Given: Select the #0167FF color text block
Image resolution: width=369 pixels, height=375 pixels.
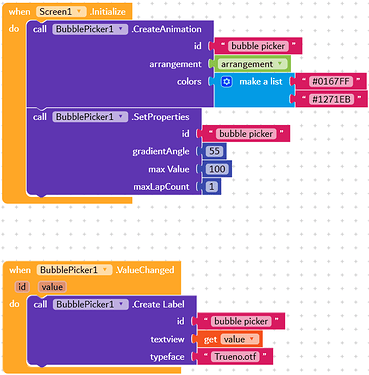Looking at the screenshot, I should coord(331,81).
